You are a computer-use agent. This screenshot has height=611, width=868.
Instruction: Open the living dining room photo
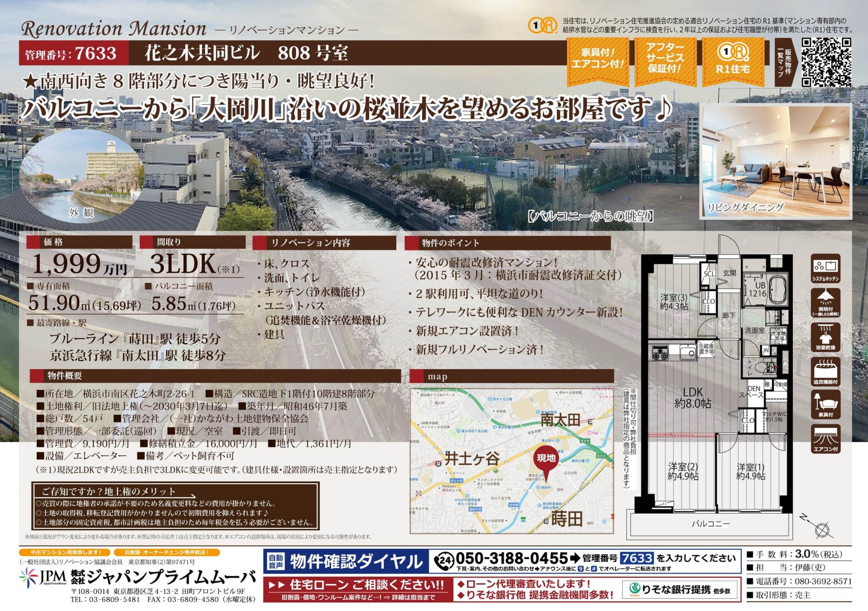click(x=775, y=162)
